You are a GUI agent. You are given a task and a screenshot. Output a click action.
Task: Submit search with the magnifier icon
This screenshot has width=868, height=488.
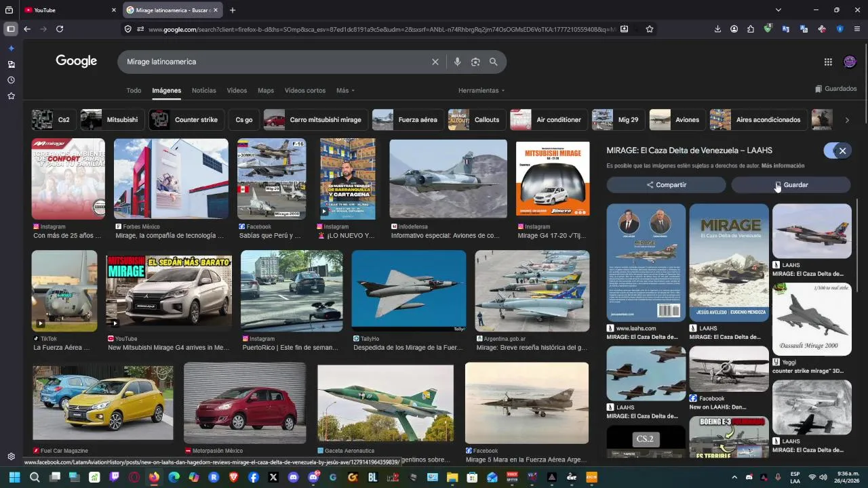point(494,62)
